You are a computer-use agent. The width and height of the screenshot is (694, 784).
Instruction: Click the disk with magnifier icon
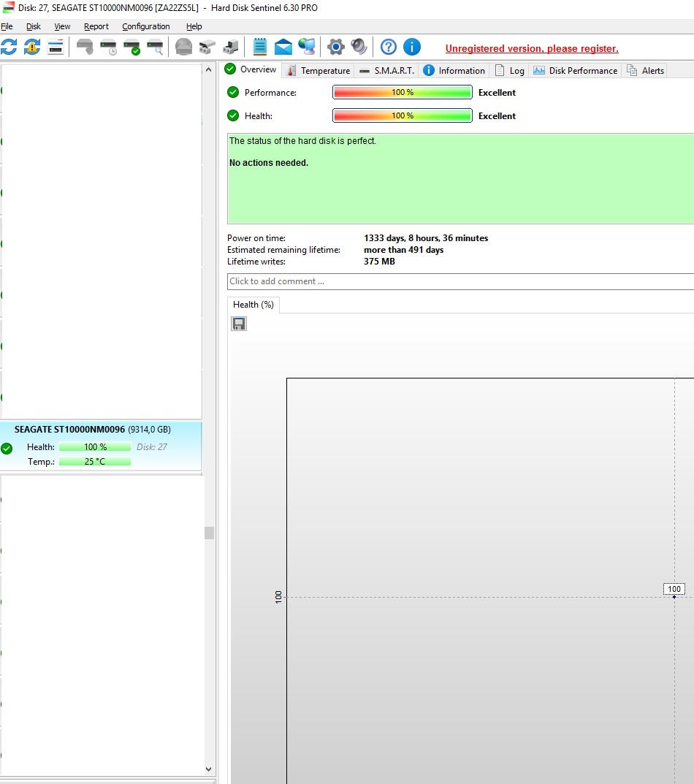point(155,47)
